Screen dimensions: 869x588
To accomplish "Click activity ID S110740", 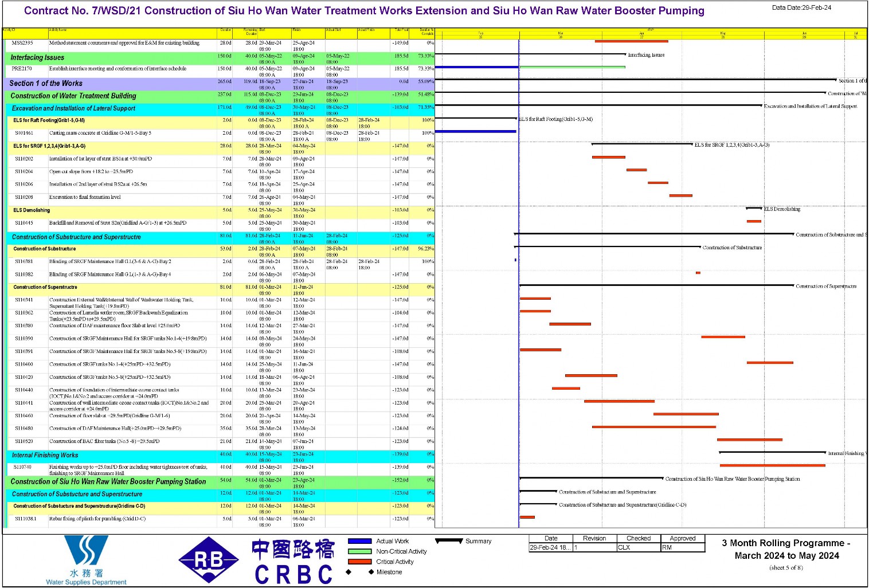I will [x=23, y=467].
